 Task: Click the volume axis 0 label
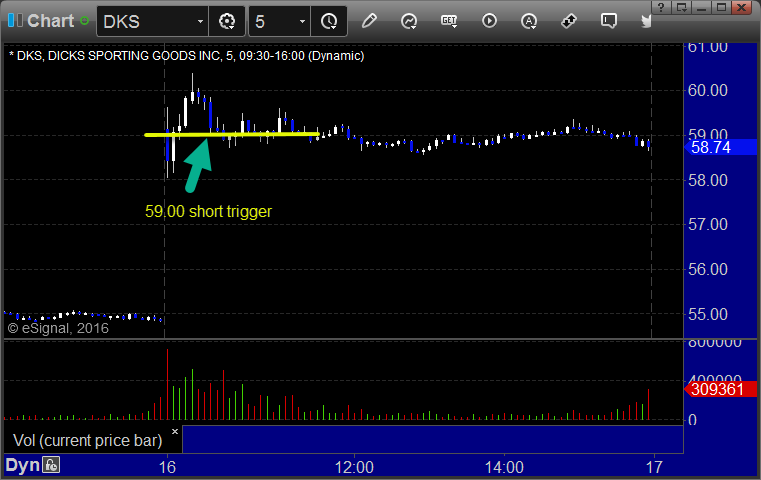(x=693, y=420)
